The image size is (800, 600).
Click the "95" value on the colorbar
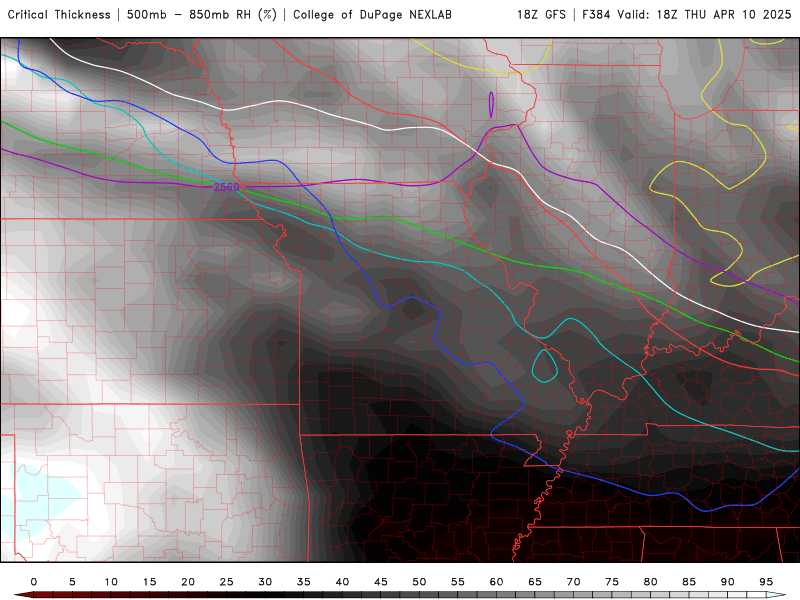(x=766, y=582)
